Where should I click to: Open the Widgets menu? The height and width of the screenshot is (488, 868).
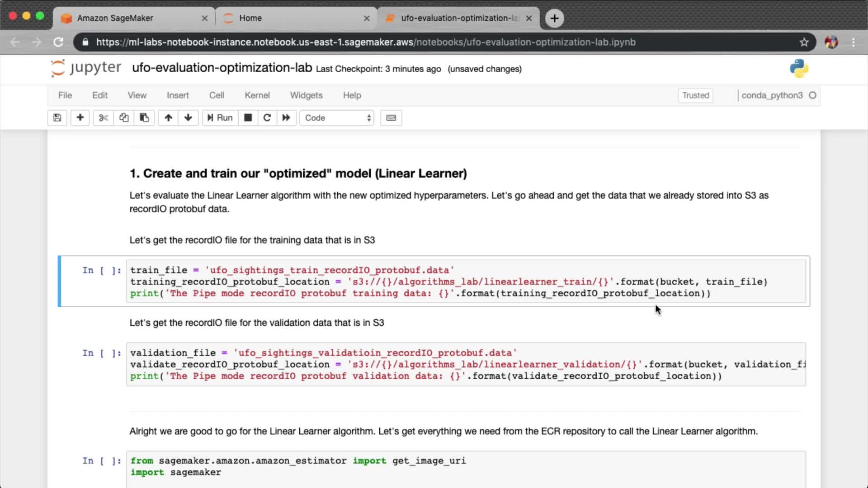(306, 95)
